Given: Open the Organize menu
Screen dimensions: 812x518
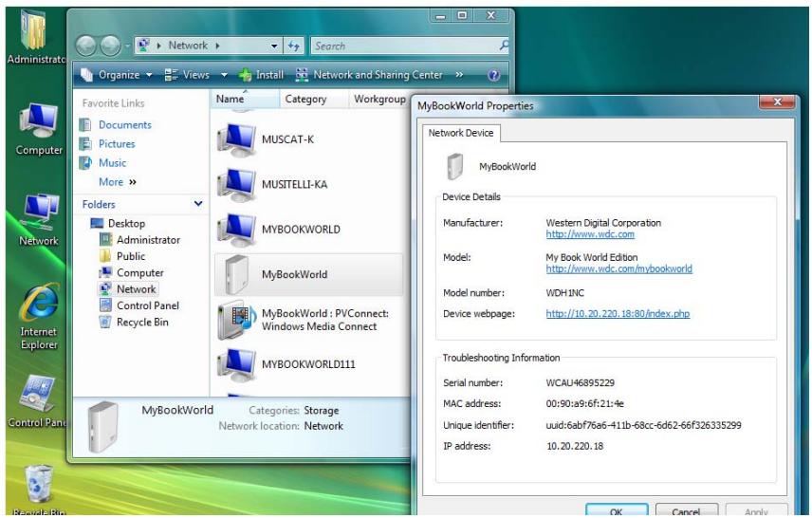Looking at the screenshot, I should tap(117, 75).
